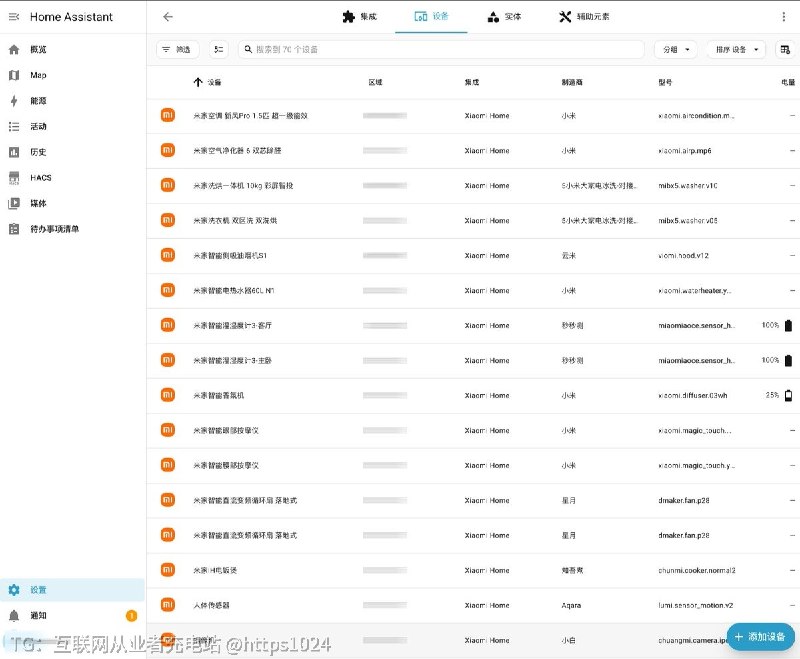Screen dimensions: 800x659
Task: Expand the 分组 group-by dropdown
Action: point(676,49)
